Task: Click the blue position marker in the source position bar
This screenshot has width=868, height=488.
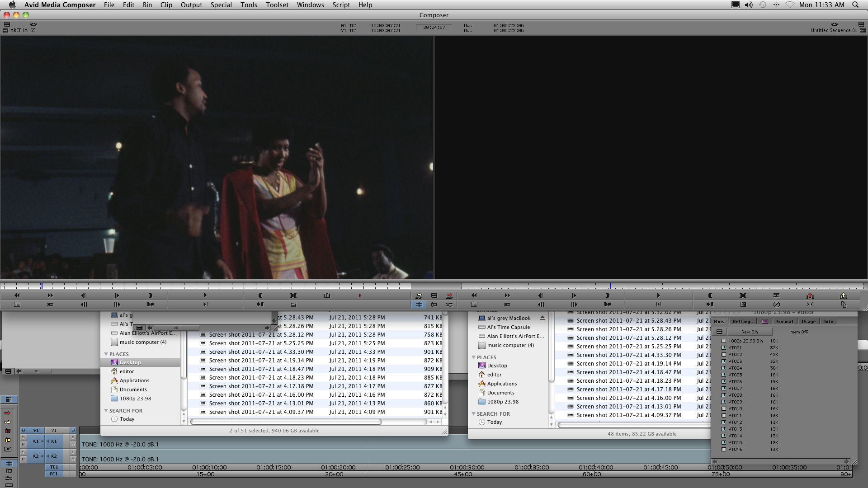Action: tap(42, 286)
